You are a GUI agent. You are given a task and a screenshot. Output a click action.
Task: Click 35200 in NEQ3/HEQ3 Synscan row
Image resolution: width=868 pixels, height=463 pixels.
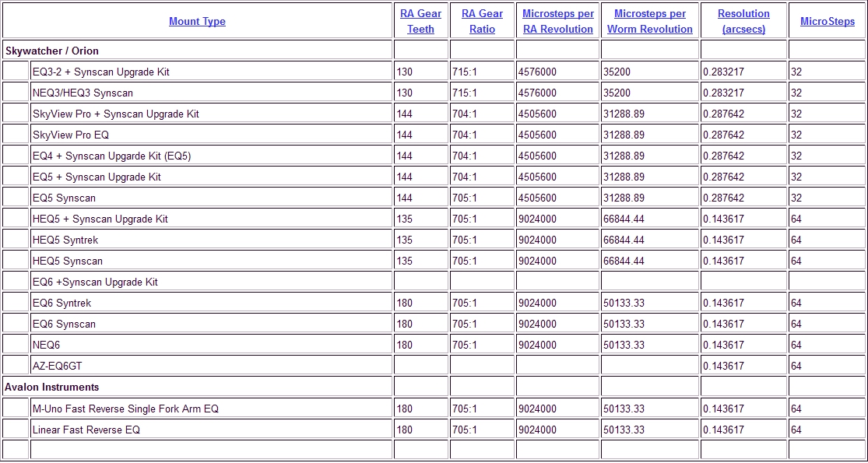click(x=617, y=93)
